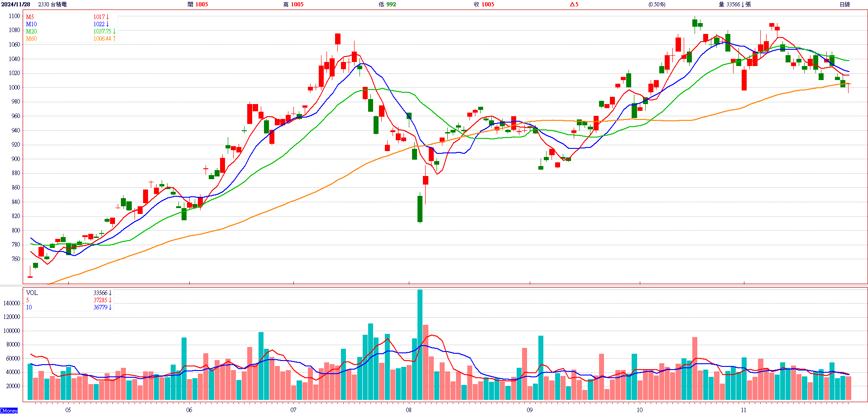Click the volume readout 量 33566 張
Image resolution: width=868 pixels, height=418 pixels.
pos(735,5)
